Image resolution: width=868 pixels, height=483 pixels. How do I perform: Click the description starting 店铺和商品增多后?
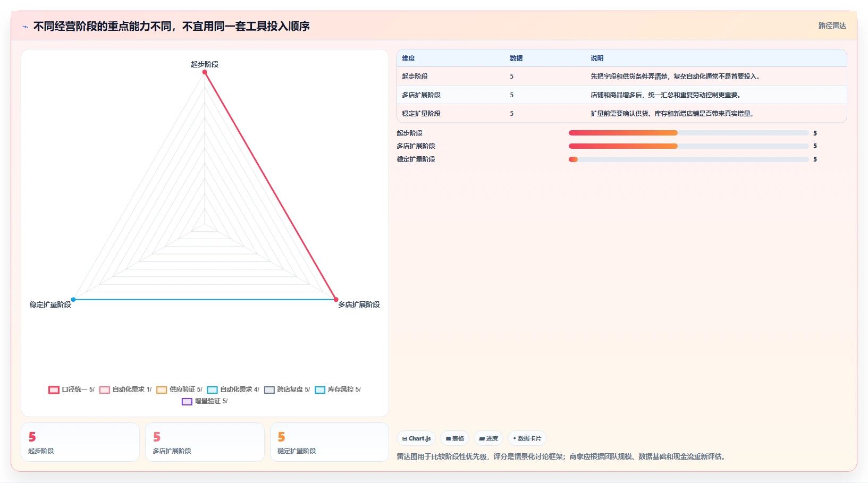click(666, 95)
